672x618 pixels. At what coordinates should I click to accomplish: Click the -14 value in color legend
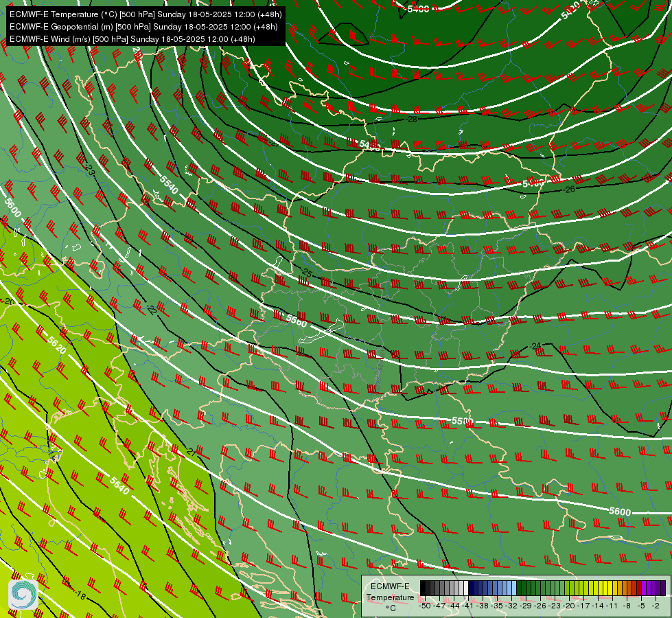[x=598, y=606]
